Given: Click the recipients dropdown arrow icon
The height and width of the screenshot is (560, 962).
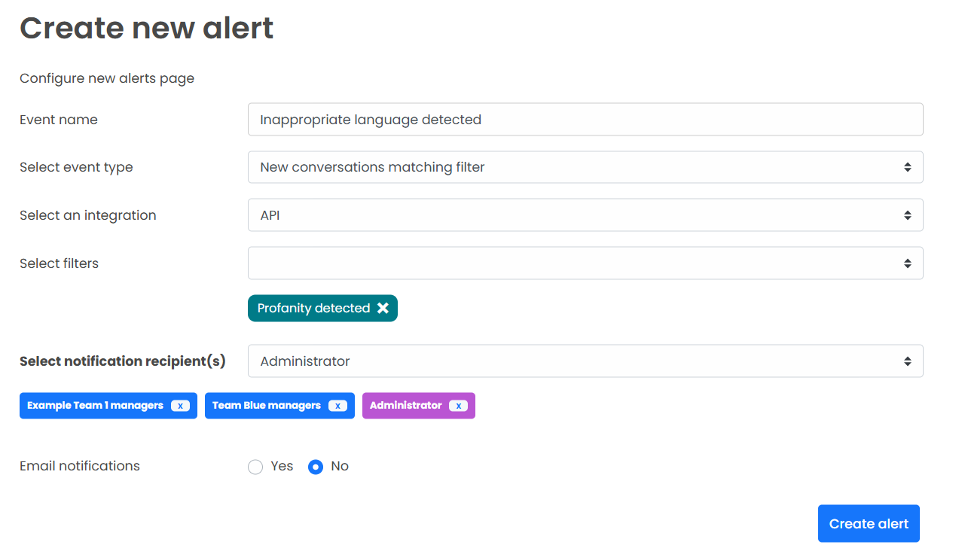Looking at the screenshot, I should [x=908, y=361].
